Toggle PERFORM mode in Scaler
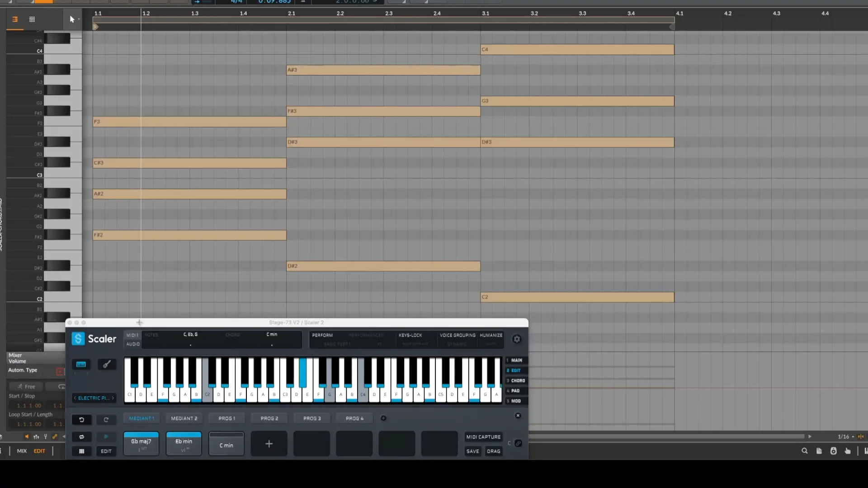868x488 pixels. (322, 335)
